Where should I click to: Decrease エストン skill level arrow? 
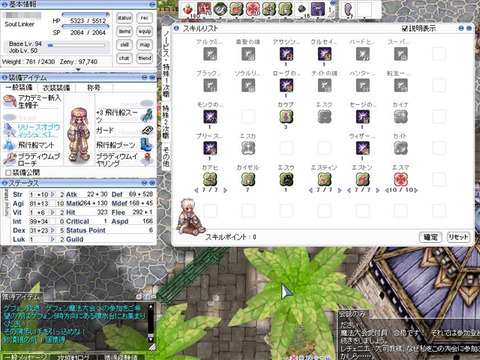pos(349,190)
